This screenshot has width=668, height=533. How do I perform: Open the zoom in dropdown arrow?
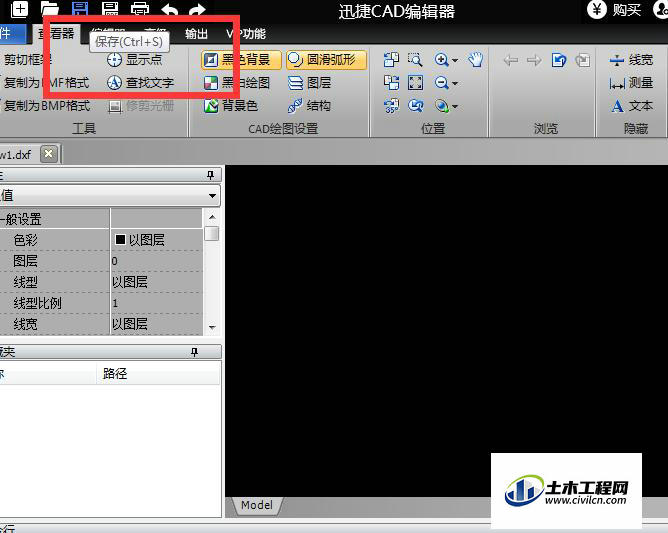click(x=455, y=61)
